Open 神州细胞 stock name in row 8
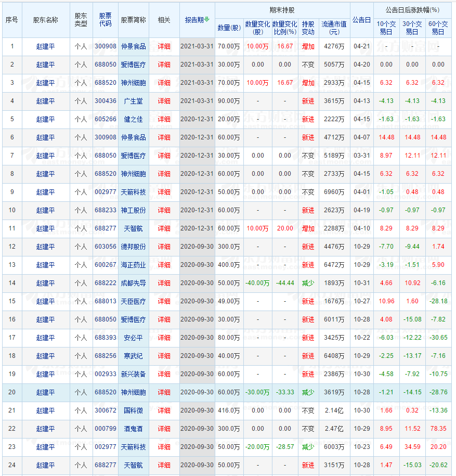Image resolution: width=456 pixels, height=476 pixels. pos(133,174)
